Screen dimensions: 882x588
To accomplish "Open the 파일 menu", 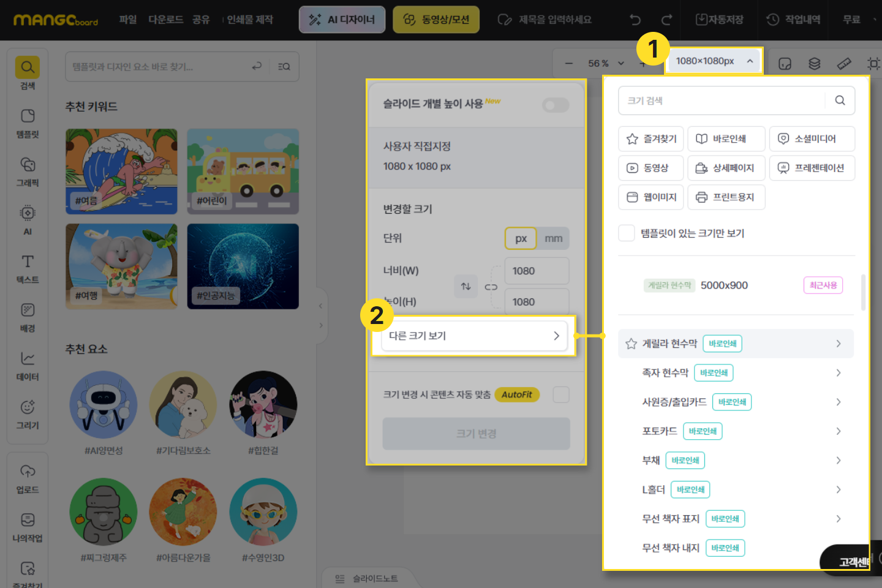I will click(x=128, y=20).
